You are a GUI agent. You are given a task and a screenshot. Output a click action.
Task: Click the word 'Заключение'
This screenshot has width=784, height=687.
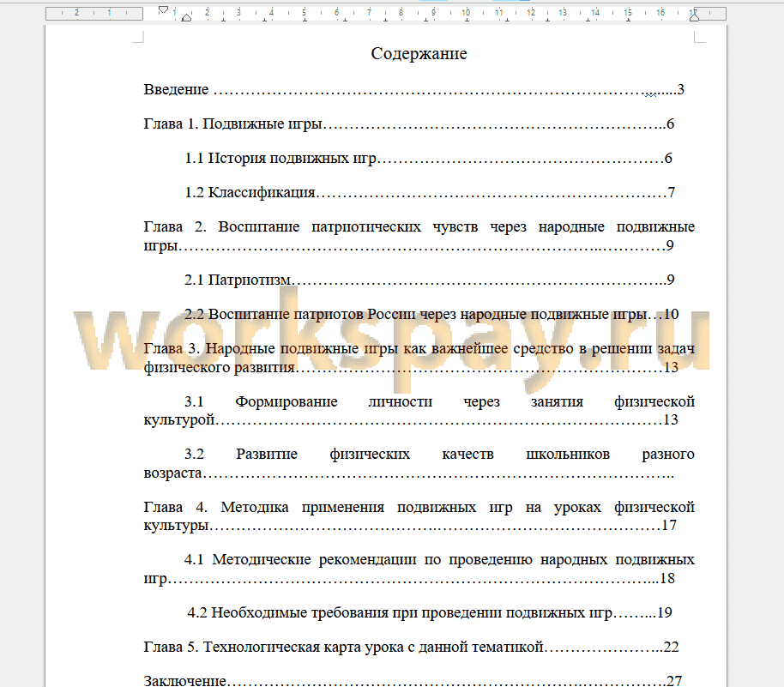(185, 680)
